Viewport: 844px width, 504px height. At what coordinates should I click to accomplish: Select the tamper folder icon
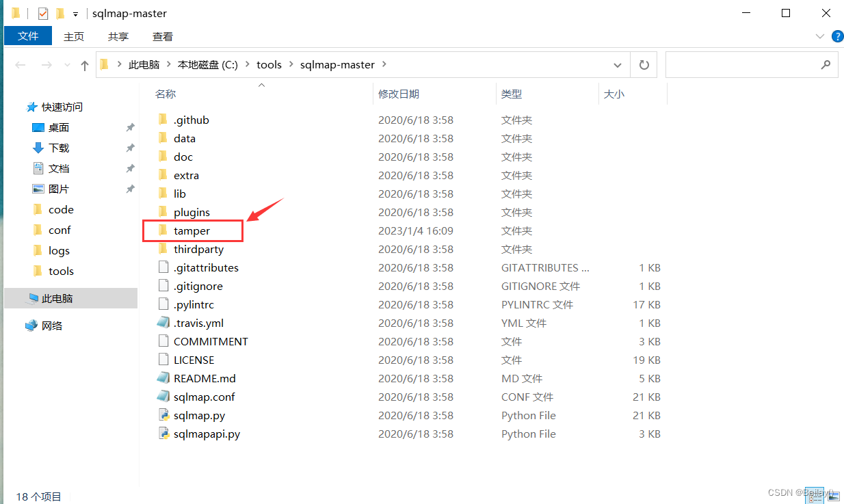pyautogui.click(x=163, y=230)
